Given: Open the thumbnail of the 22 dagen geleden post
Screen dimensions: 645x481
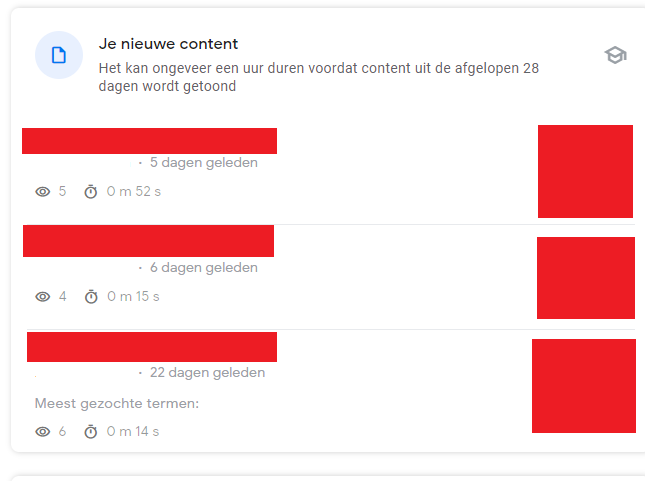Looking at the screenshot, I should click(x=584, y=386).
